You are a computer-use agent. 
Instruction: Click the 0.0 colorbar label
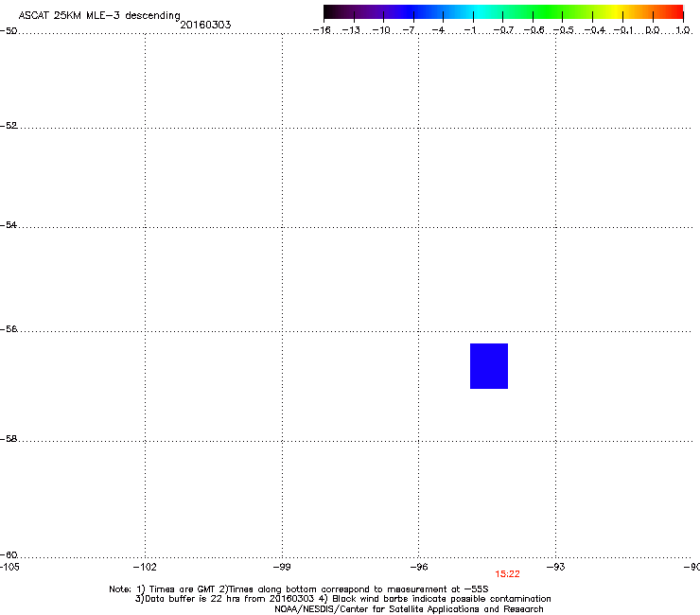pos(653,30)
